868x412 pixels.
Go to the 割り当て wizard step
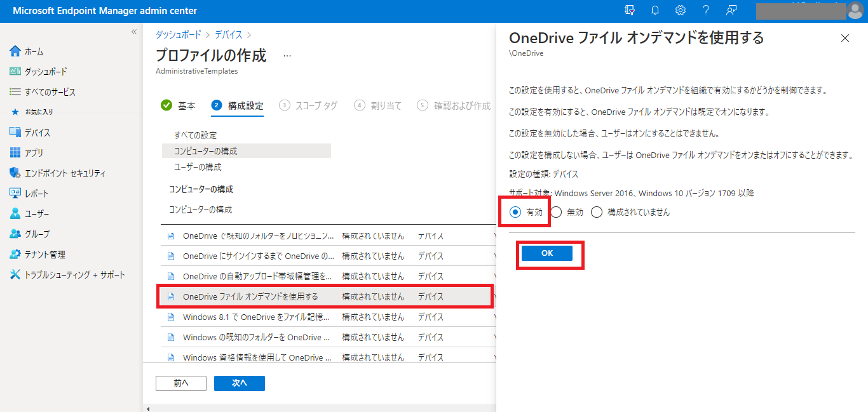click(x=378, y=106)
